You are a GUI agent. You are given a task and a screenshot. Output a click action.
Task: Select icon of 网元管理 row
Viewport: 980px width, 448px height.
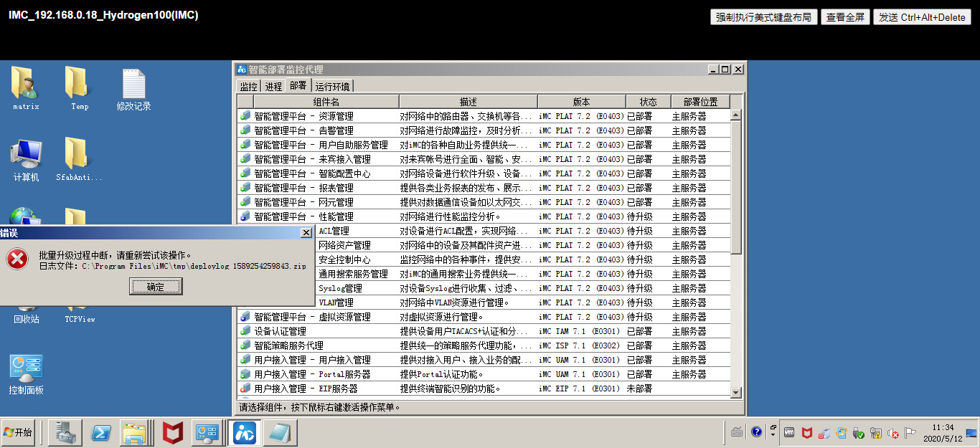pyautogui.click(x=245, y=202)
